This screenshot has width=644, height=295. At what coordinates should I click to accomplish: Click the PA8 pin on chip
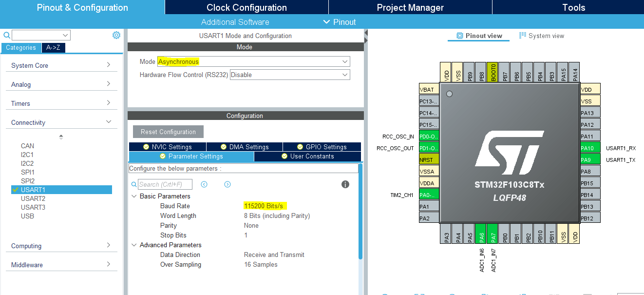[x=590, y=172]
